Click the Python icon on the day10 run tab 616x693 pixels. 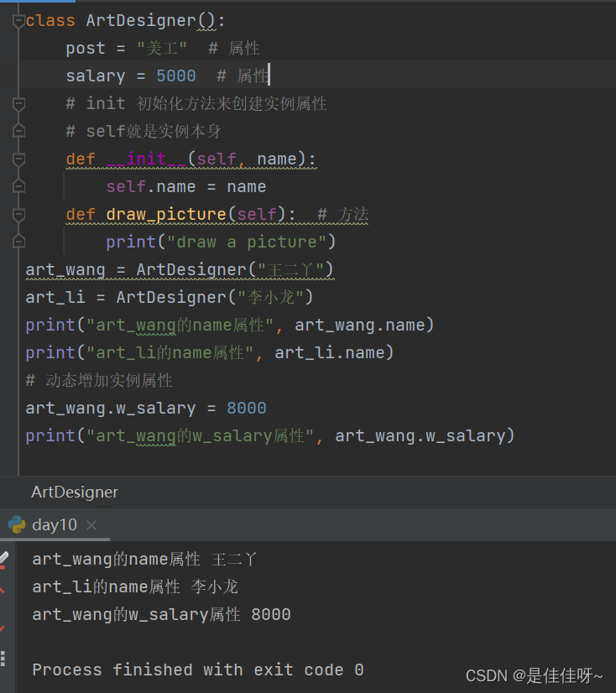(x=17, y=524)
